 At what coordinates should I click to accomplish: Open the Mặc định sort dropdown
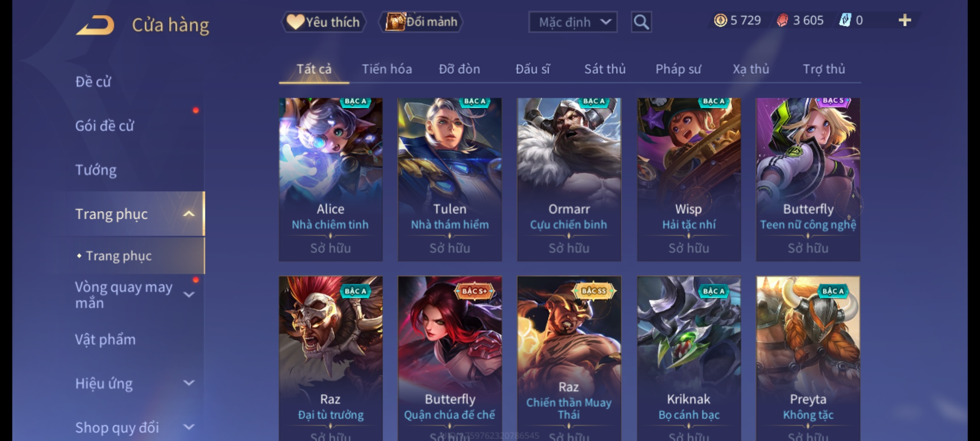(572, 22)
